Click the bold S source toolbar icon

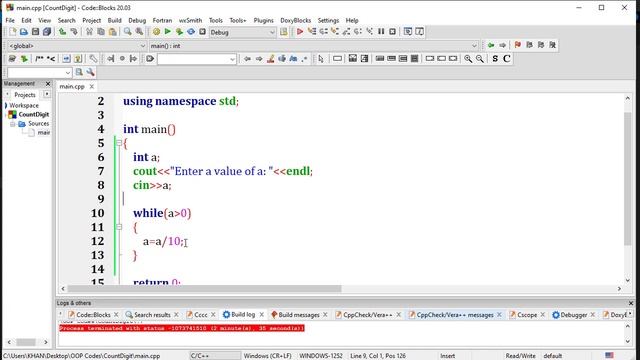coord(495,59)
